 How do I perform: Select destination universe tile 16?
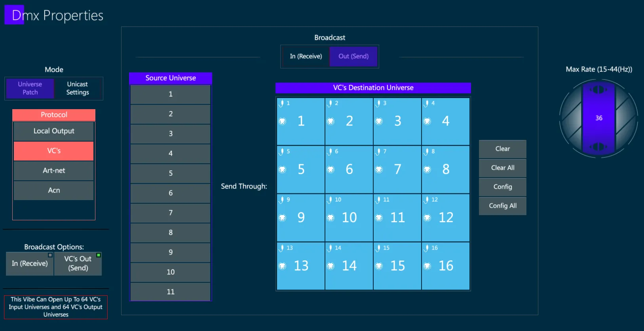[x=446, y=266]
